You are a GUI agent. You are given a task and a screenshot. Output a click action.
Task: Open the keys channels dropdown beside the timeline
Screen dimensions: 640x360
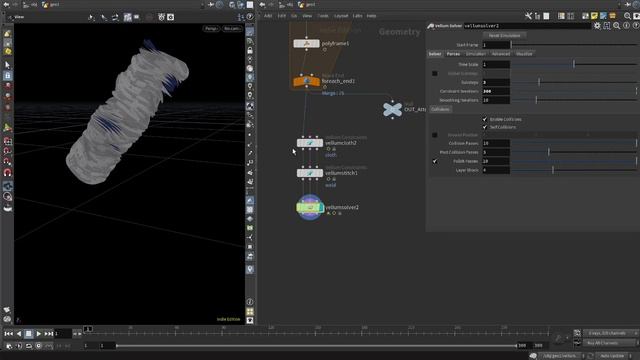(610, 333)
